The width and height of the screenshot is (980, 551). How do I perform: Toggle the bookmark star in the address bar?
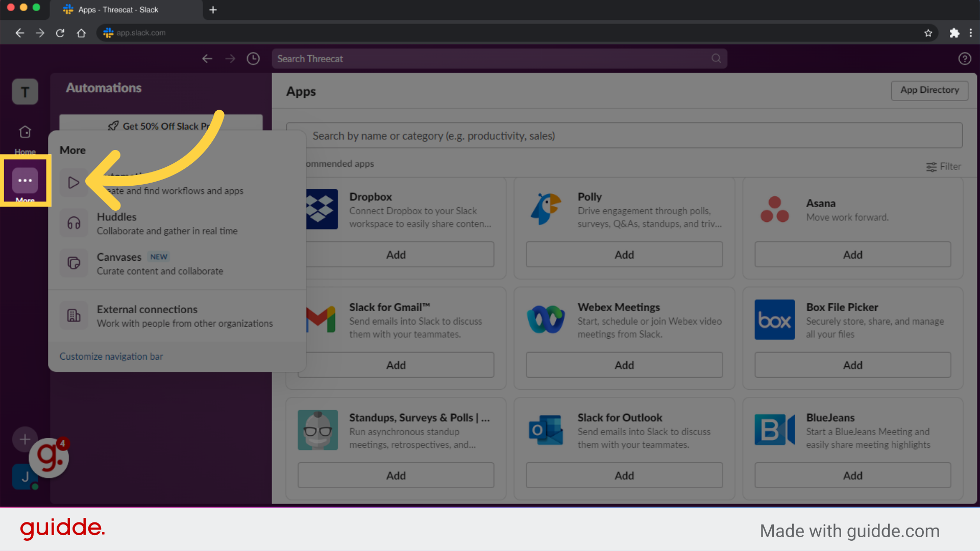[928, 33]
